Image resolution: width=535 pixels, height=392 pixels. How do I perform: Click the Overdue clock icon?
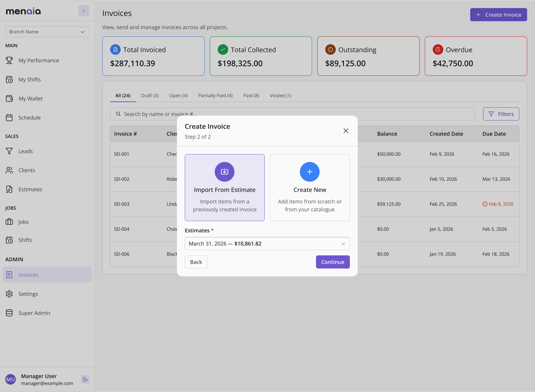click(438, 50)
